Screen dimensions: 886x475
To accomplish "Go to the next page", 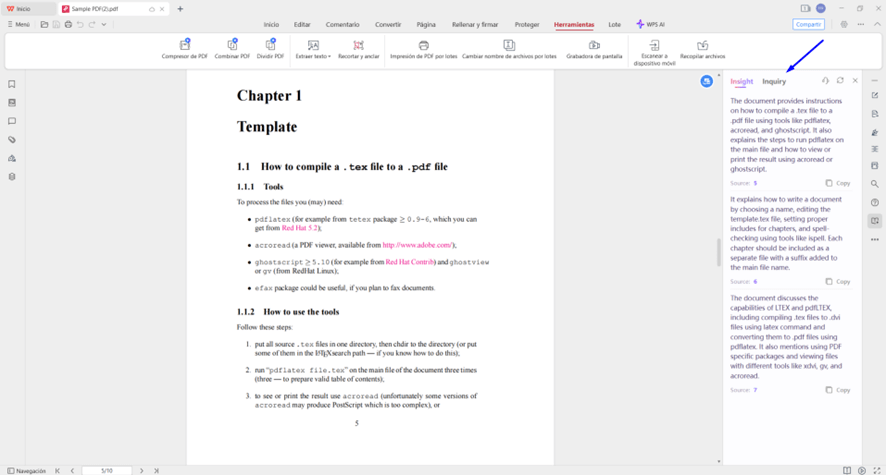I will click(x=141, y=470).
